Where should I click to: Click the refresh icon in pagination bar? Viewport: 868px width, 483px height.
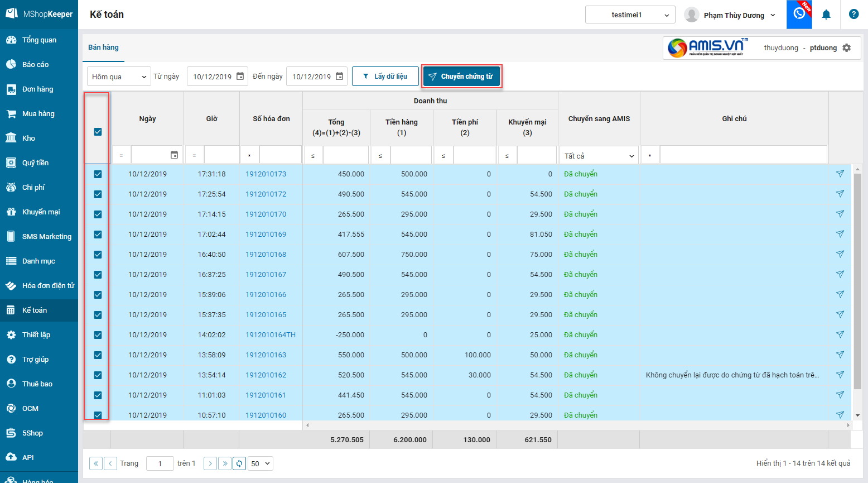pyautogui.click(x=239, y=463)
